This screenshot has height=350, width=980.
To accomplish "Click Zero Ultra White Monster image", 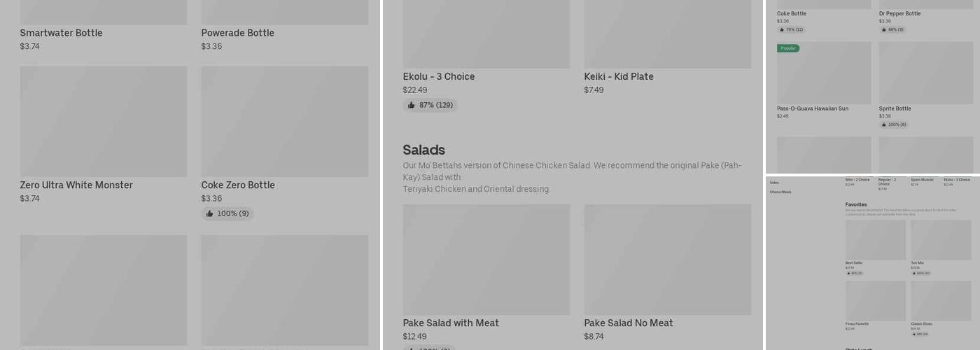I will pyautogui.click(x=104, y=121).
